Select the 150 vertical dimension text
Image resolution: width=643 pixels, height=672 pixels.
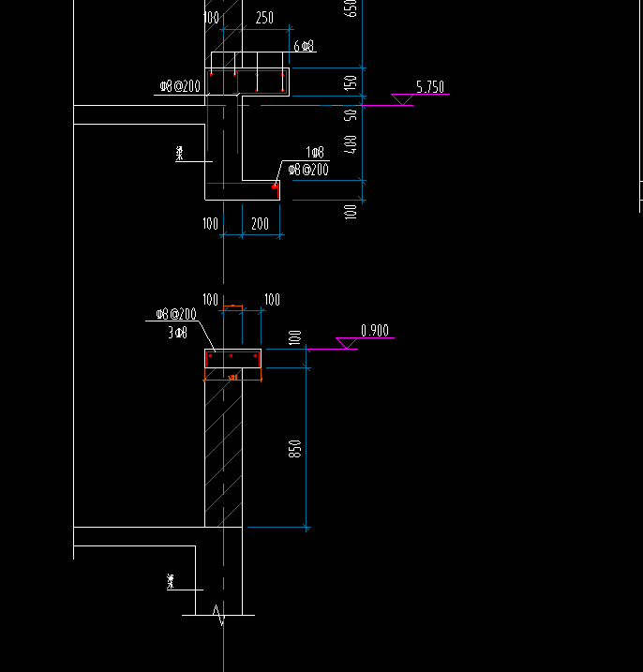click(x=351, y=82)
